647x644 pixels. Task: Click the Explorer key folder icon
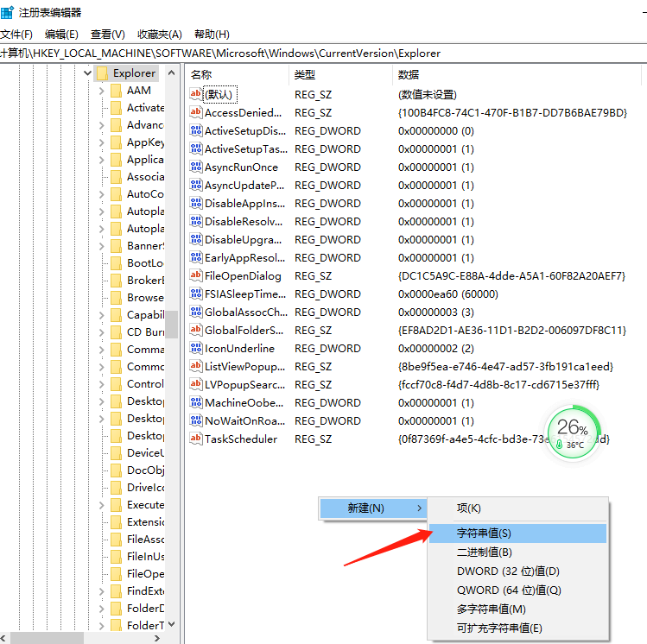point(102,73)
